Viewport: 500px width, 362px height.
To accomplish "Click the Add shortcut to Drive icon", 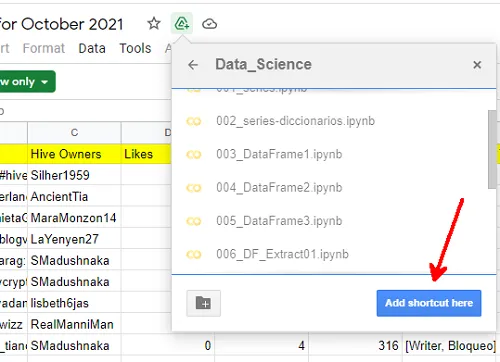I will [x=182, y=23].
